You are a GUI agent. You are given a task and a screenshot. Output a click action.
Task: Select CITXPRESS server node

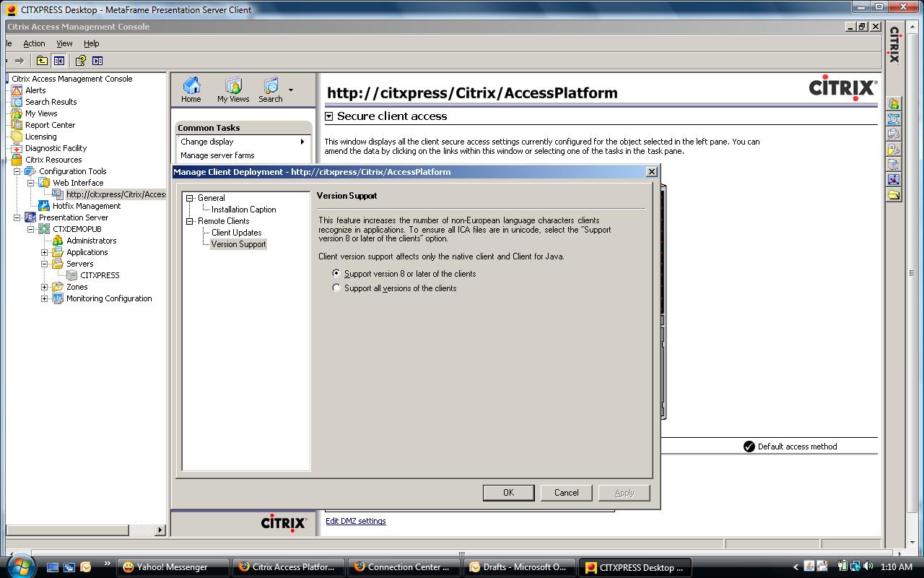tap(100, 275)
